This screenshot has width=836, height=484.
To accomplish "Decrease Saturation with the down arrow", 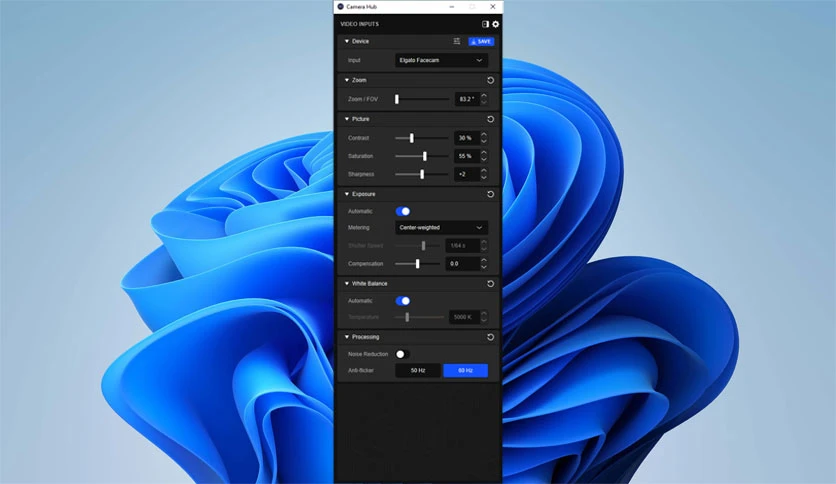I will (x=484, y=159).
